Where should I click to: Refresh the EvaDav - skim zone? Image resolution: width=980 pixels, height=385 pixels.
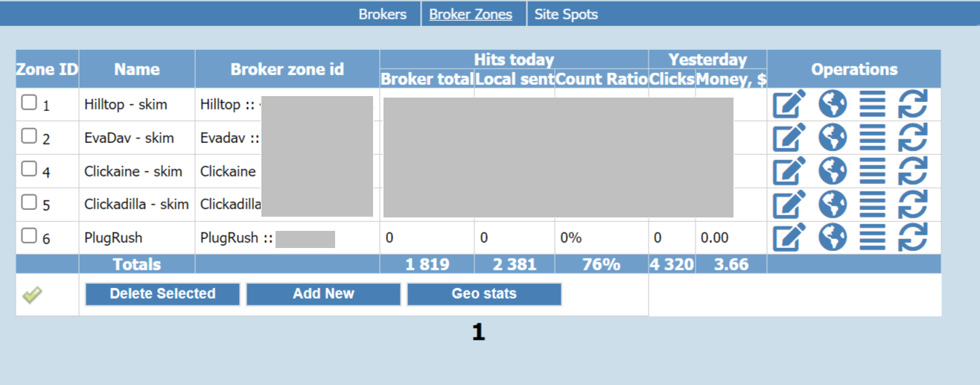[912, 138]
